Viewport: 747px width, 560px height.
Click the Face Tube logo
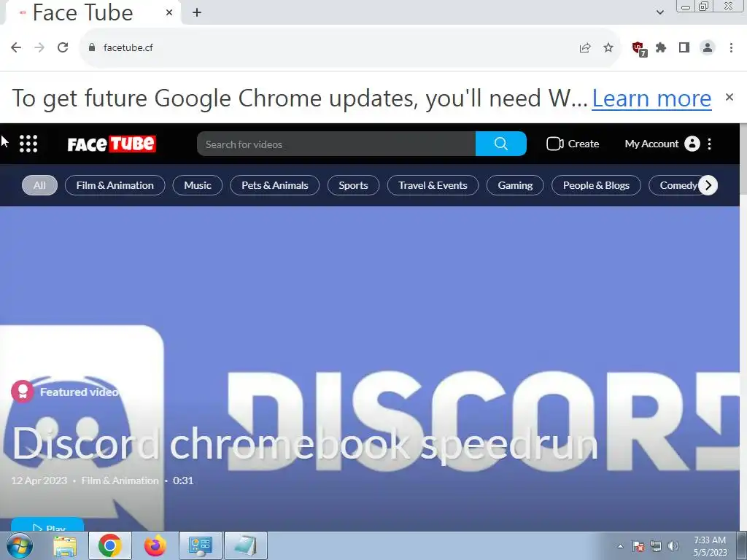[112, 144]
